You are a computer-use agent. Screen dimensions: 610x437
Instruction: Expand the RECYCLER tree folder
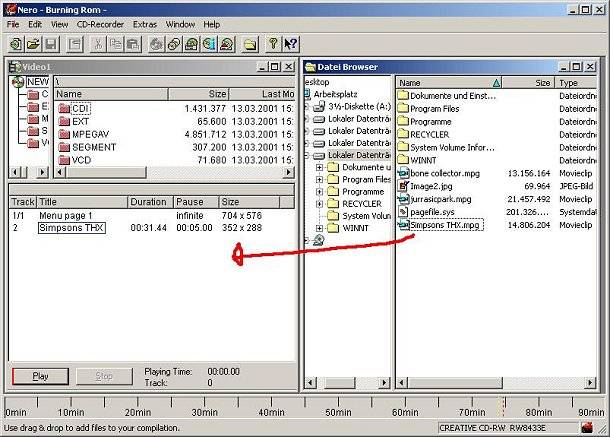[x=319, y=204]
